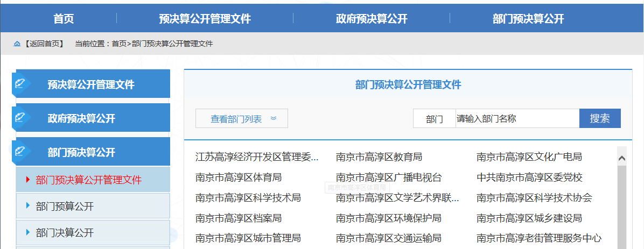Viewport: 644px width, 249px height.
Task: Open 部门预决算公开 in the top navigation
Action: click(x=528, y=19)
